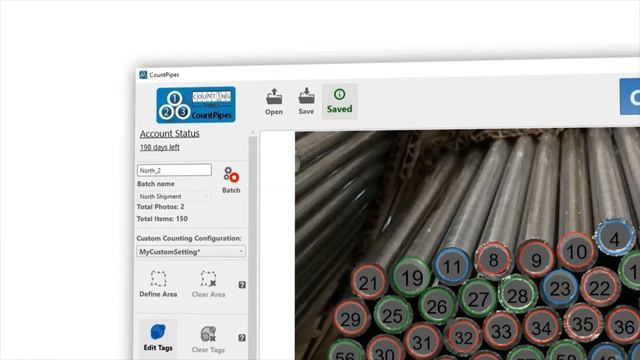Select pipe tag number 28

click(518, 294)
